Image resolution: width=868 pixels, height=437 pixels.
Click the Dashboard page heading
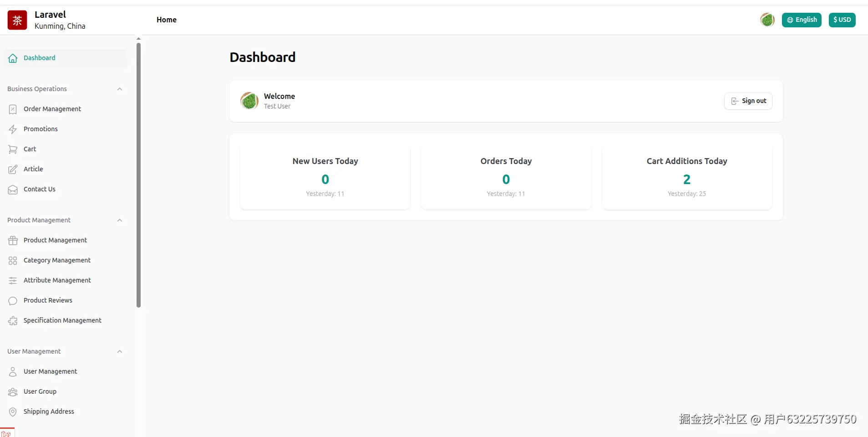tap(263, 57)
